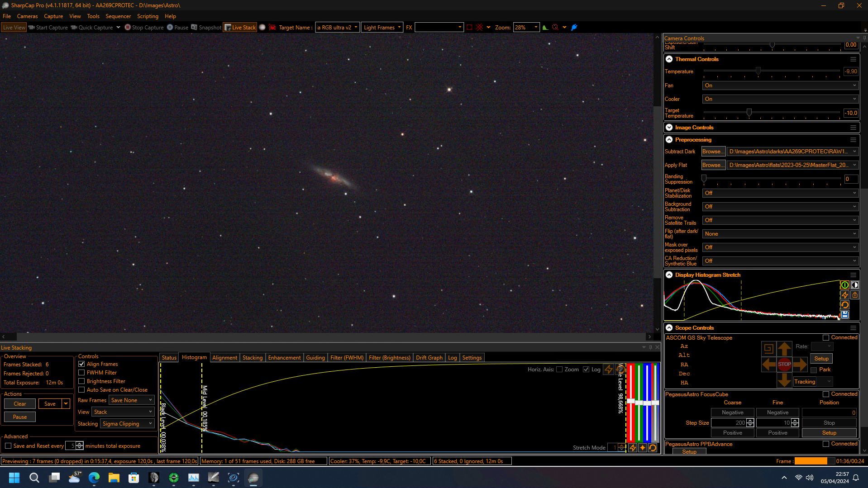Enable the Brightness Filter checkbox
The image size is (868, 488).
tap(81, 381)
